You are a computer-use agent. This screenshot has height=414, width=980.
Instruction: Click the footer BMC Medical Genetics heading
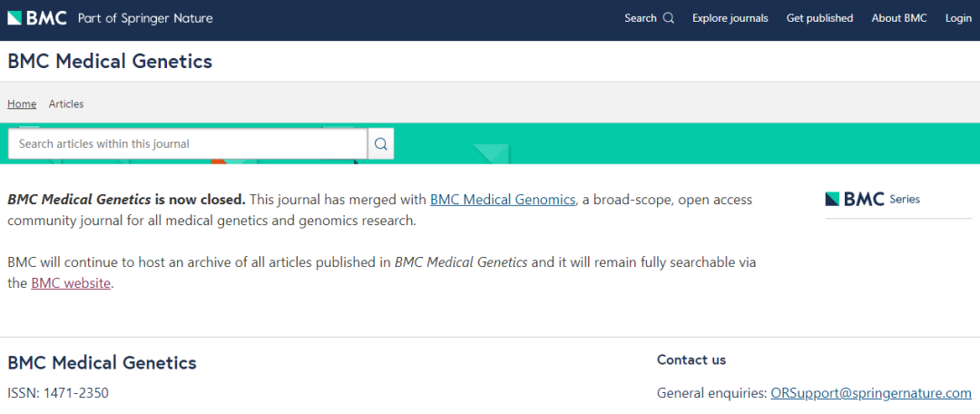point(102,363)
